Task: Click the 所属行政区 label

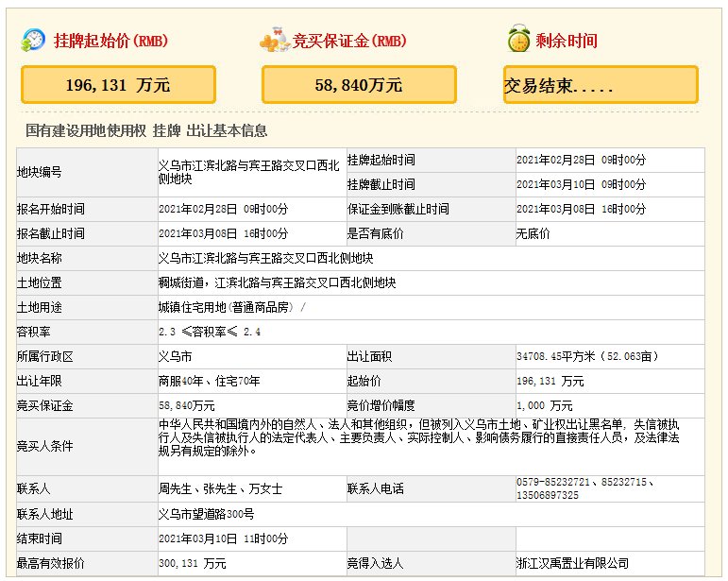Action: click(45, 357)
